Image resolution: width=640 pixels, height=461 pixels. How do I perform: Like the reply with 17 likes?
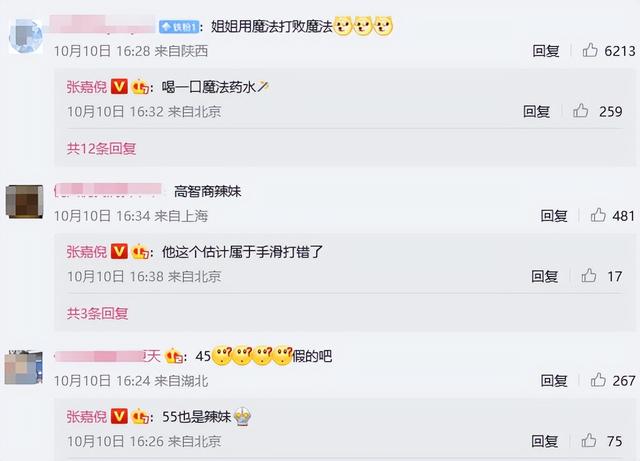point(589,276)
